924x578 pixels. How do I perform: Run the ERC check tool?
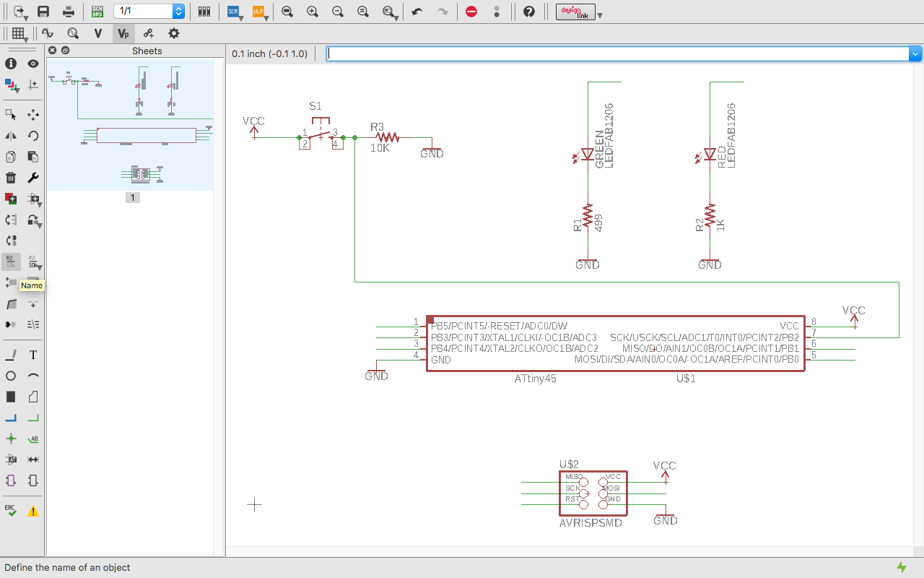[x=11, y=510]
